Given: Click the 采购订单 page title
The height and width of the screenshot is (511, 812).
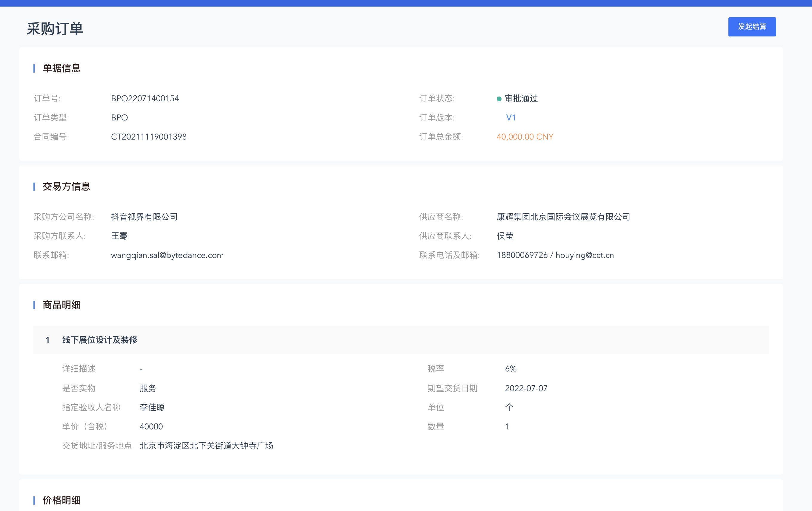Looking at the screenshot, I should [55, 29].
